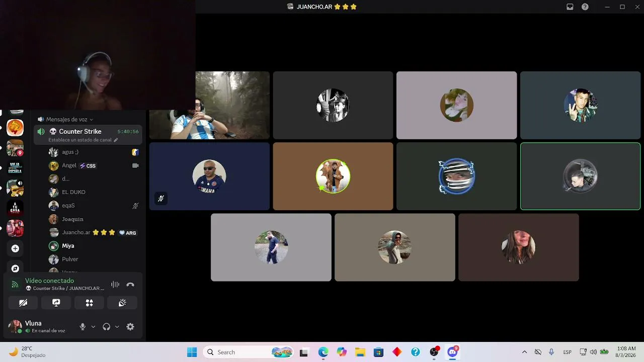
Task: Click the CSS tag next to Angel
Action: pos(88,166)
